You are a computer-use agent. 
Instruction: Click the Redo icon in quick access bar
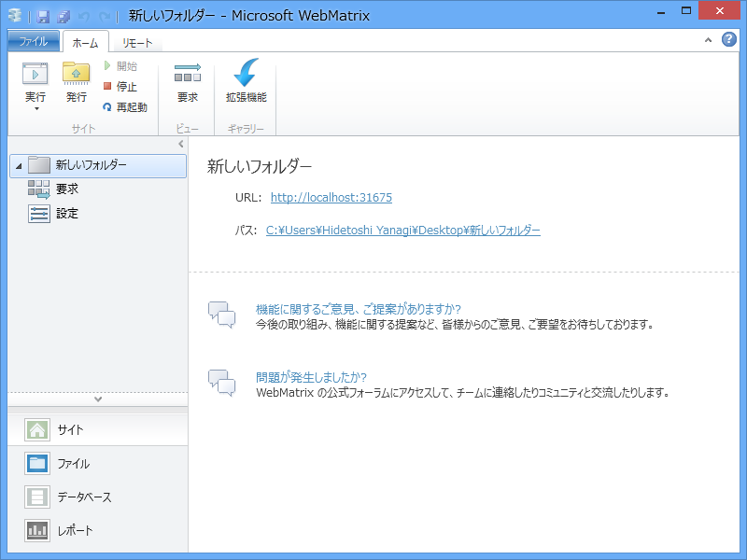click(x=105, y=17)
